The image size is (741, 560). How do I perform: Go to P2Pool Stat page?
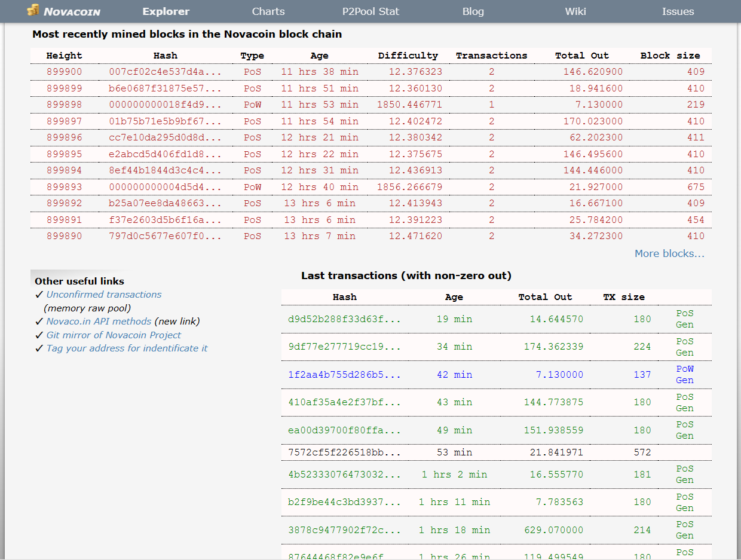point(370,11)
